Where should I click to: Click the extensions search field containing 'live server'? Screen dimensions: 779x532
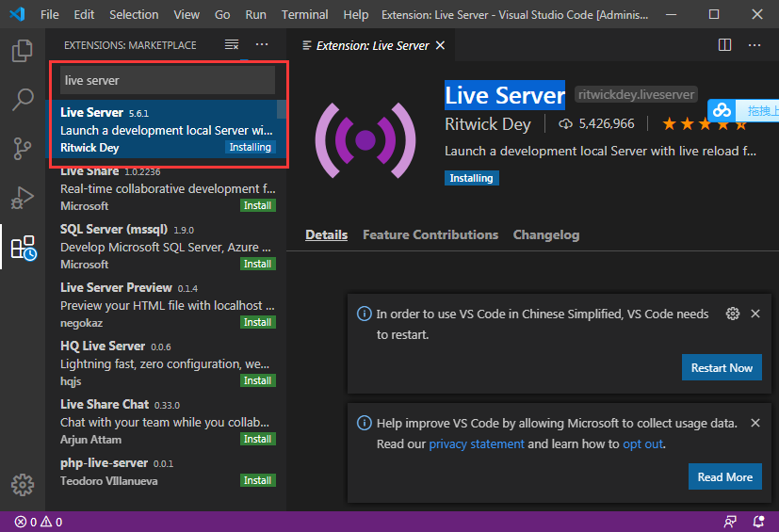click(168, 80)
